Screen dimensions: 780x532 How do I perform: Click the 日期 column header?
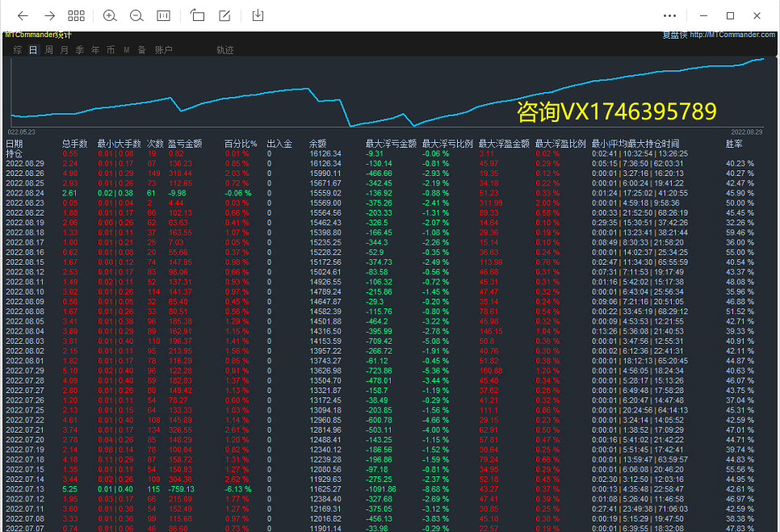pos(15,144)
